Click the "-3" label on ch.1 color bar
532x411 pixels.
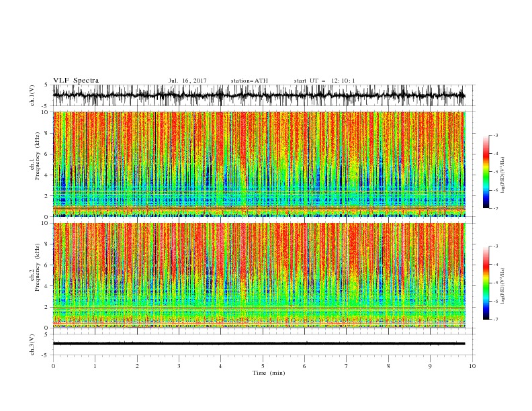(x=496, y=135)
